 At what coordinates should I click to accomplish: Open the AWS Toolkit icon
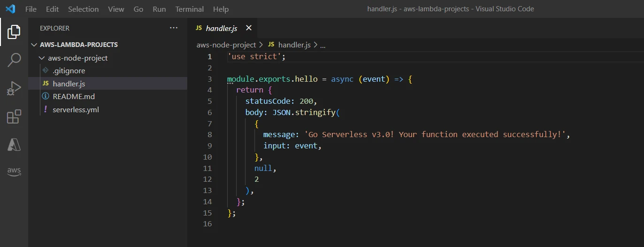(14, 171)
